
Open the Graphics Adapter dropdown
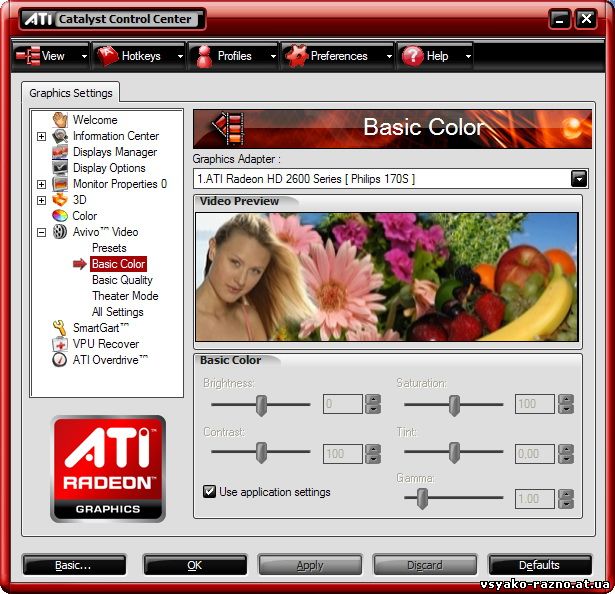(x=579, y=179)
